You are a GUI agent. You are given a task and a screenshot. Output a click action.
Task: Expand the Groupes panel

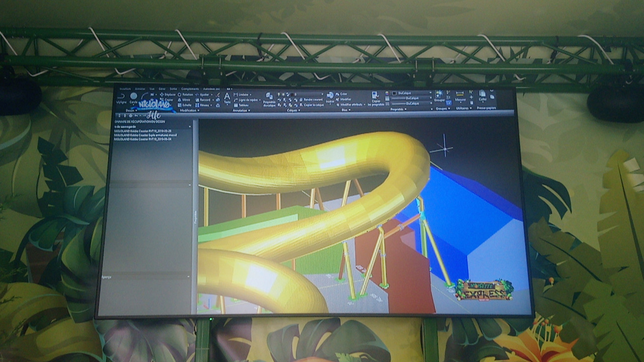(x=443, y=109)
